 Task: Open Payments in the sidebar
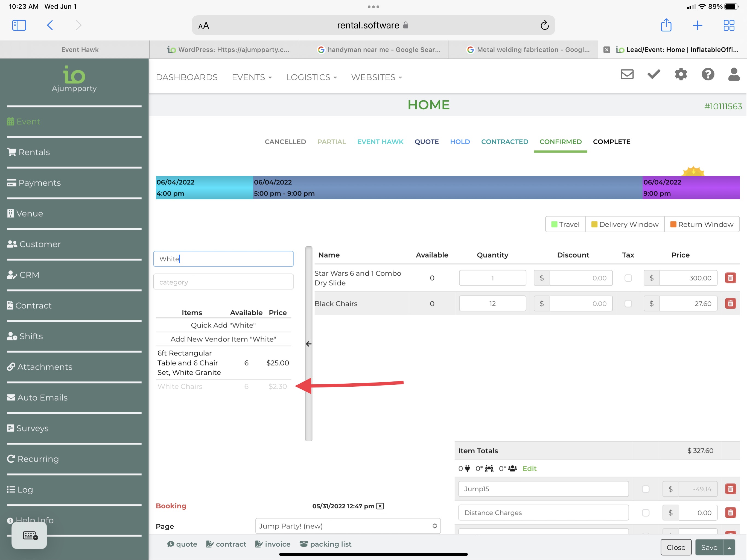coord(40,183)
